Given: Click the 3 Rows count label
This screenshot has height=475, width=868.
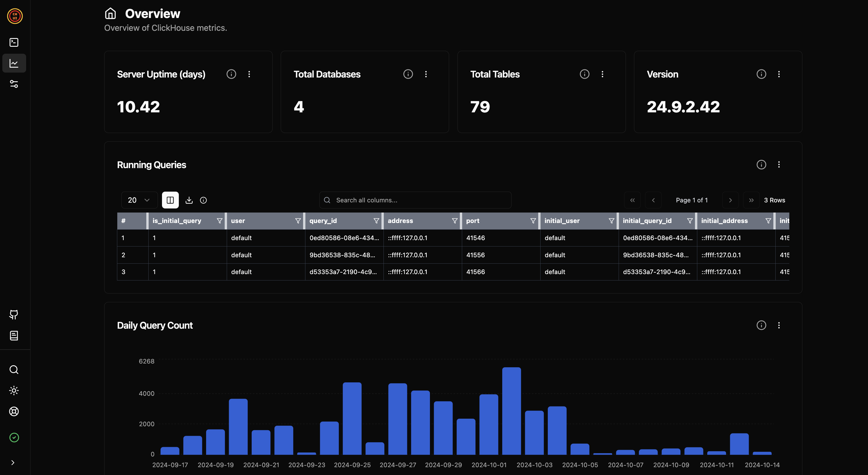Looking at the screenshot, I should 775,200.
